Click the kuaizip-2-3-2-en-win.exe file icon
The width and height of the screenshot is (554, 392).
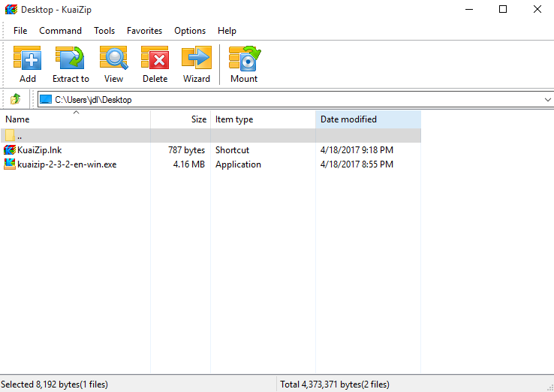coord(10,164)
